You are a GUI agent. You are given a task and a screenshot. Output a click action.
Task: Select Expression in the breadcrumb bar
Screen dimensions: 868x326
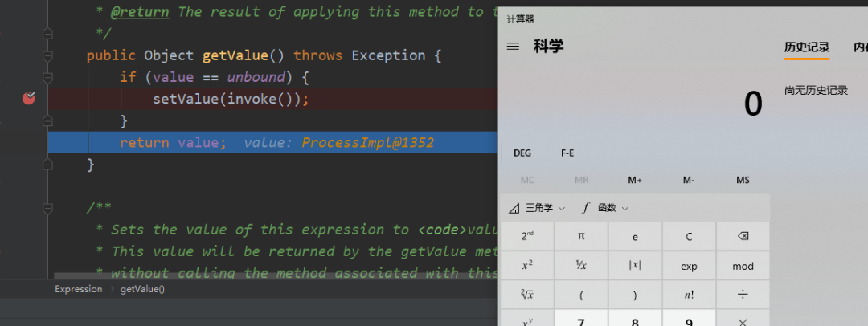point(78,289)
